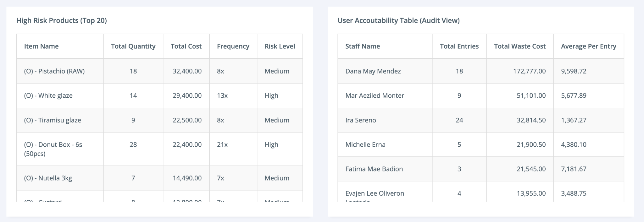
Task: Select the Tiramisu glaze item name
Action: pos(53,120)
